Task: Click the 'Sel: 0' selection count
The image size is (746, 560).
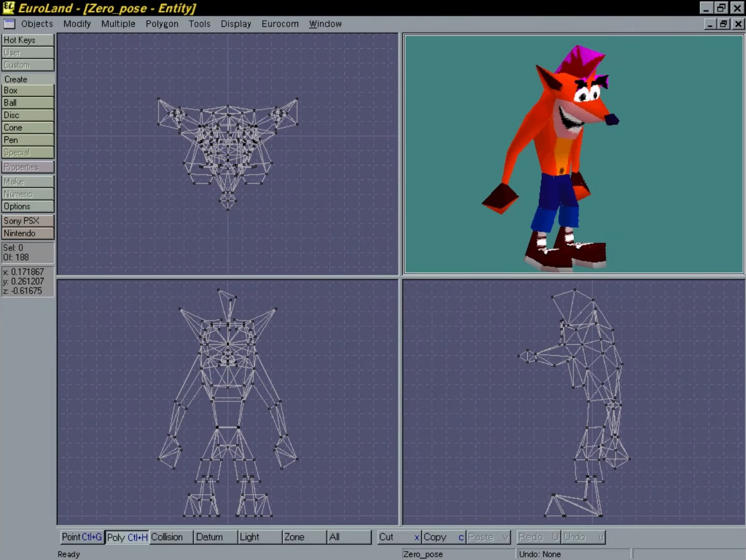Action: pyautogui.click(x=13, y=248)
